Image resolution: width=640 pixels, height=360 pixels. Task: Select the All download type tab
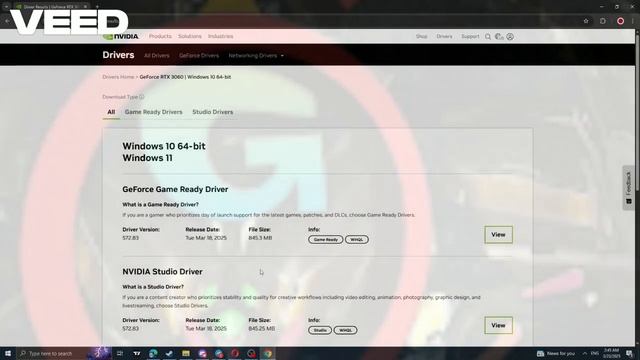[111, 112]
